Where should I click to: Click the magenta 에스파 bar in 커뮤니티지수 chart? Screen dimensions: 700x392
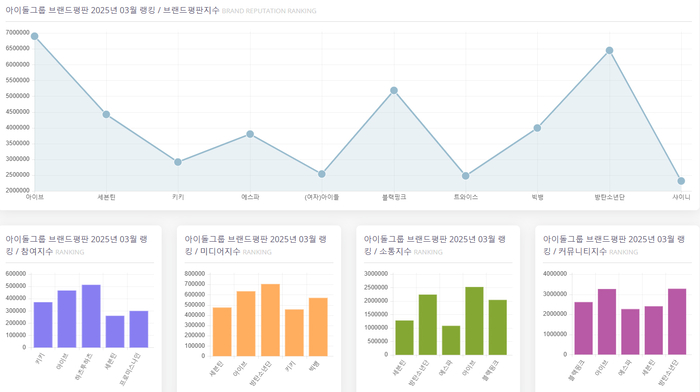[x=630, y=332]
